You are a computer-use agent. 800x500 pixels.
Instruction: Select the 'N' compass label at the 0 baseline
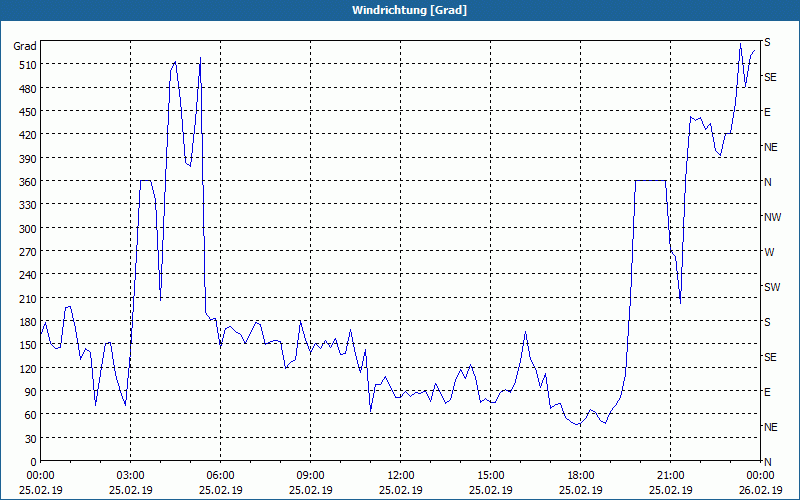[x=768, y=462]
